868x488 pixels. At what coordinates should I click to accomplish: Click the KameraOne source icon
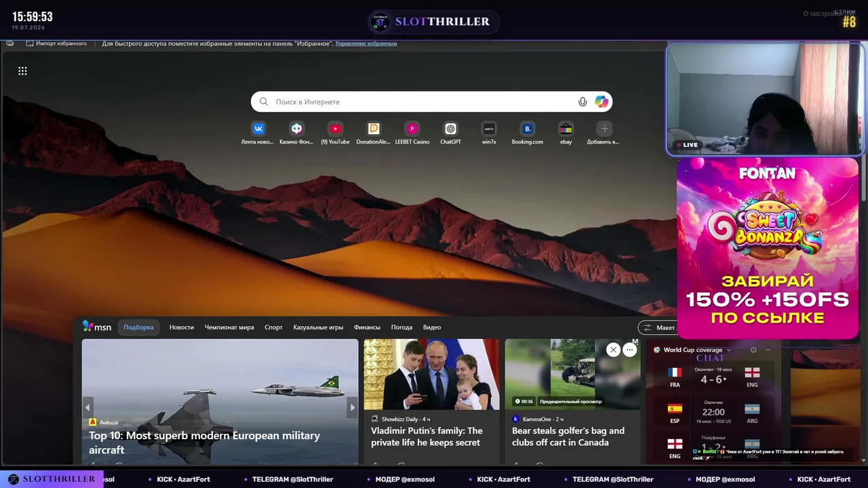coord(516,420)
